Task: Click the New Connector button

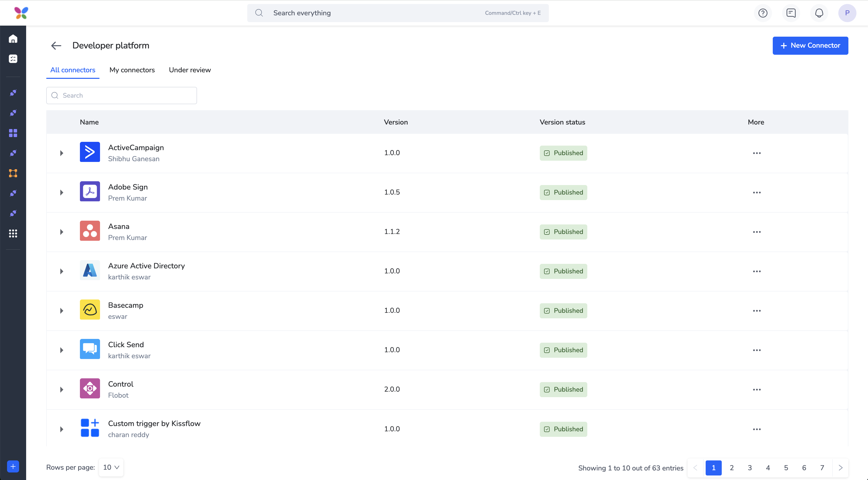Action: tap(810, 45)
